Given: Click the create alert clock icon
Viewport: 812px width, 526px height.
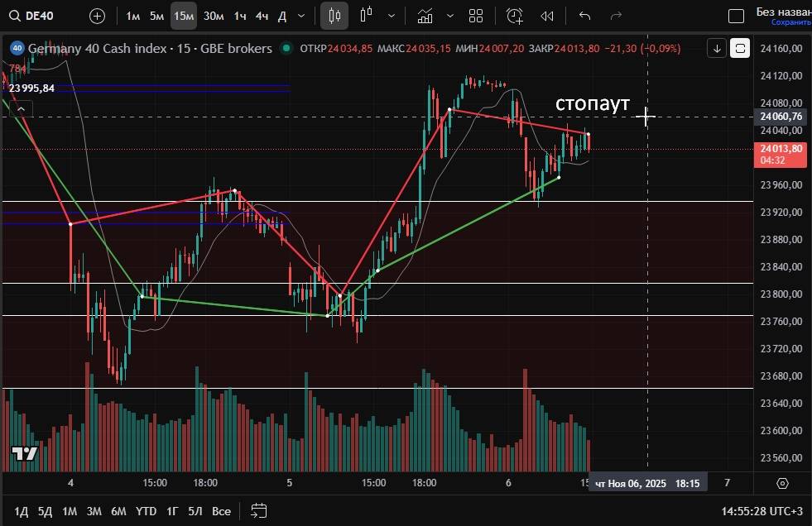Looking at the screenshot, I should (x=515, y=16).
